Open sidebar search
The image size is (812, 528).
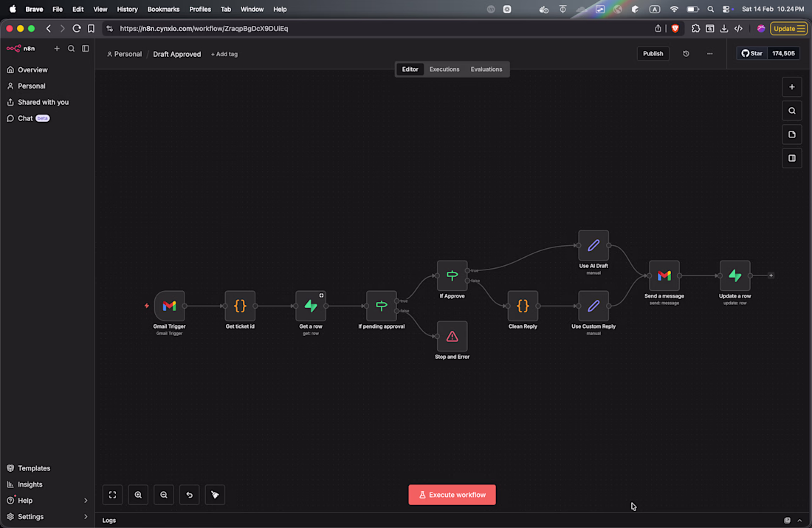71,48
